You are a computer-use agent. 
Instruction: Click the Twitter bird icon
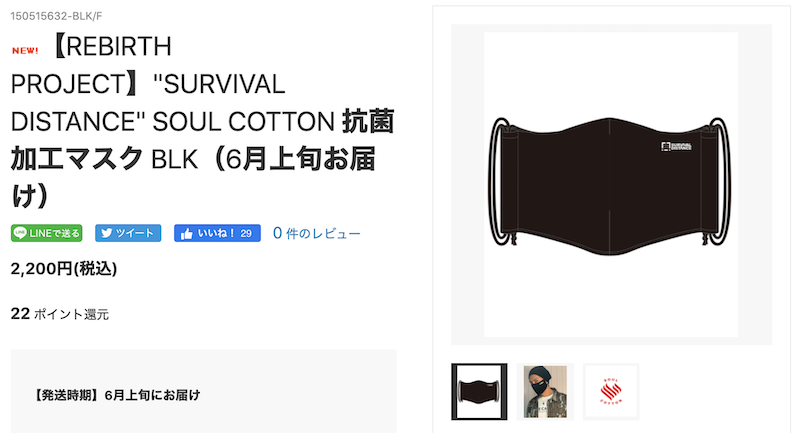[x=106, y=233]
